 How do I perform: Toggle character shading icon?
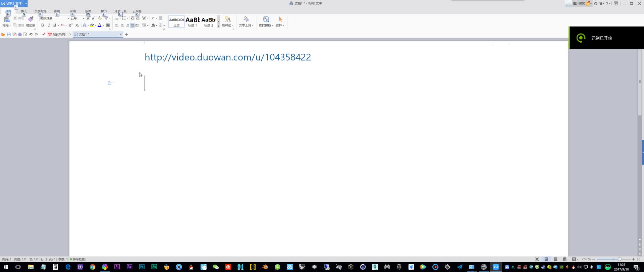point(108,25)
